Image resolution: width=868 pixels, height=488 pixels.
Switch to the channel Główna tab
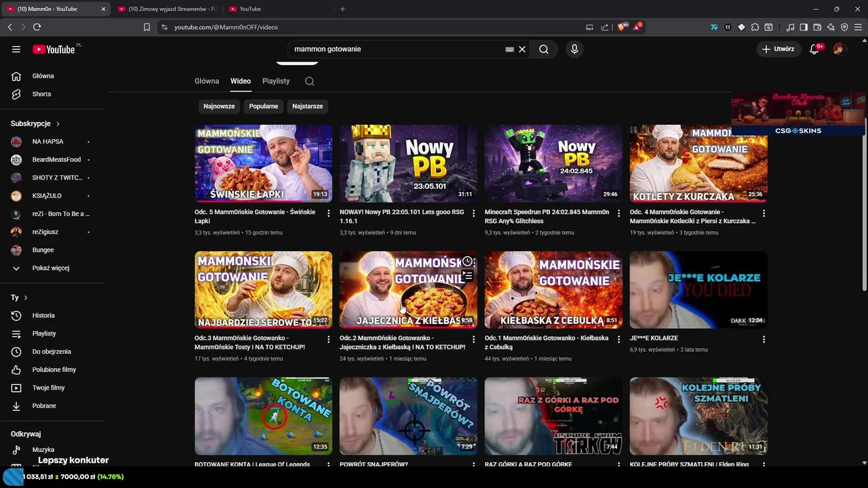coord(207,81)
